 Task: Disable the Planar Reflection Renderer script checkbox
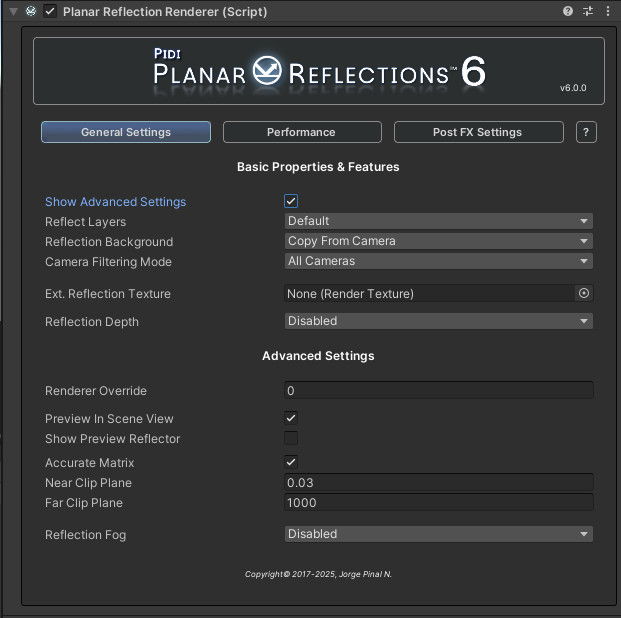click(x=50, y=11)
